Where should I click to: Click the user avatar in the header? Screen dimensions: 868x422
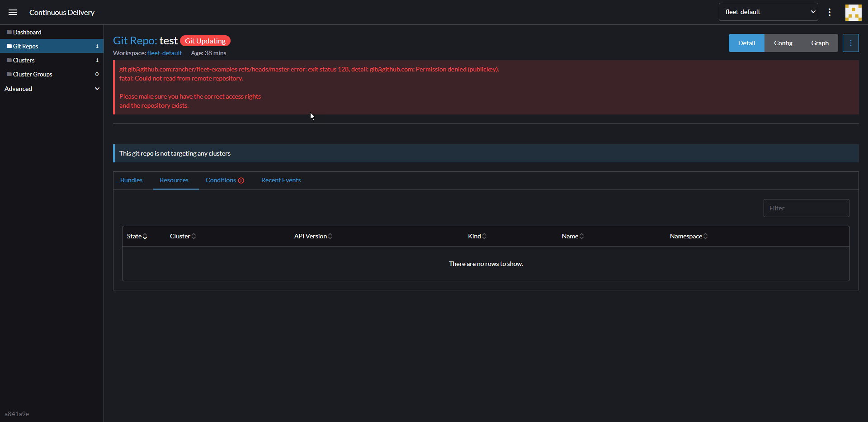coord(854,12)
